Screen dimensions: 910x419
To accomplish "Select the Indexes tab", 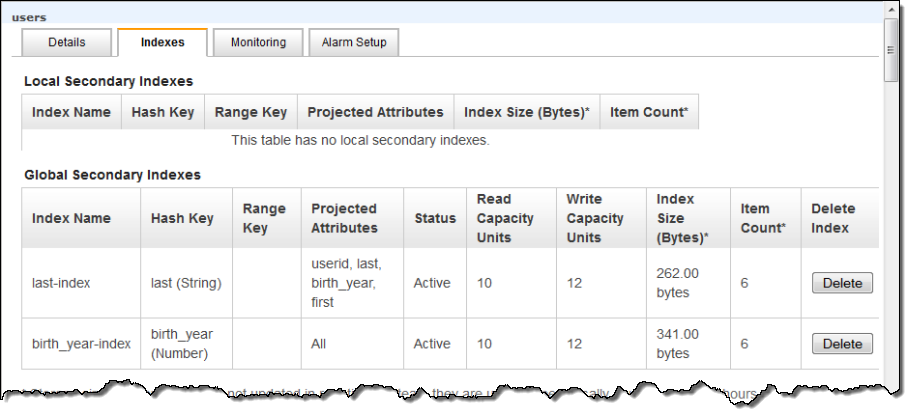I will [x=162, y=43].
